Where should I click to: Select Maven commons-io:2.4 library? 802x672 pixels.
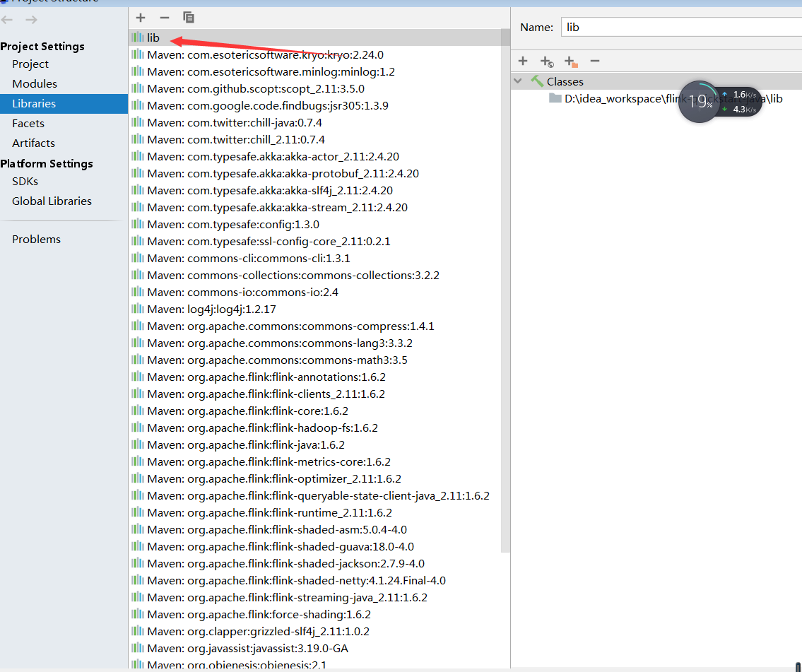click(314, 292)
